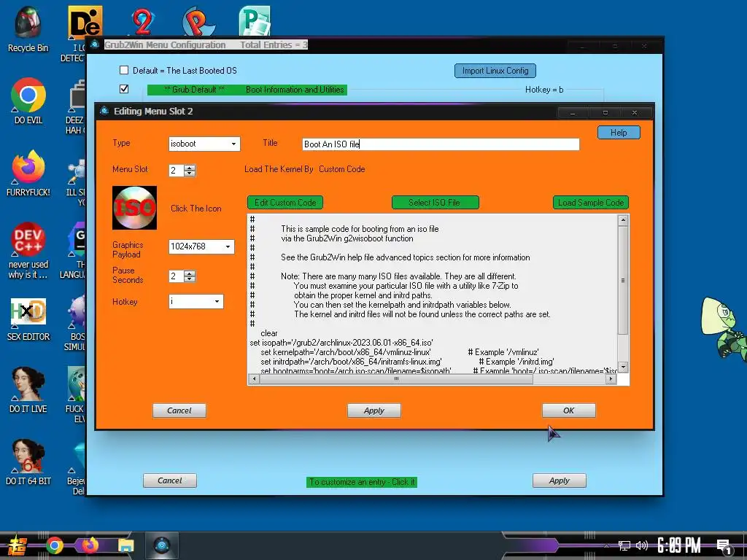Click the code box scroll left arrow

tap(254, 379)
